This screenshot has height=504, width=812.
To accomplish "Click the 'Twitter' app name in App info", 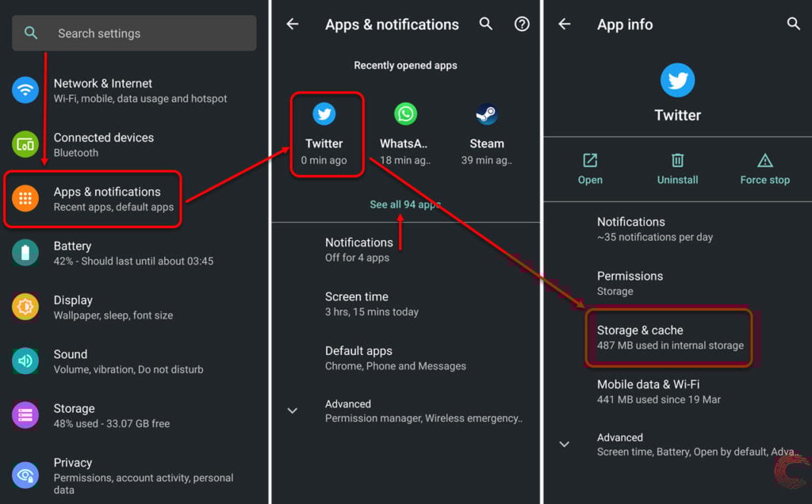I will pos(677,115).
